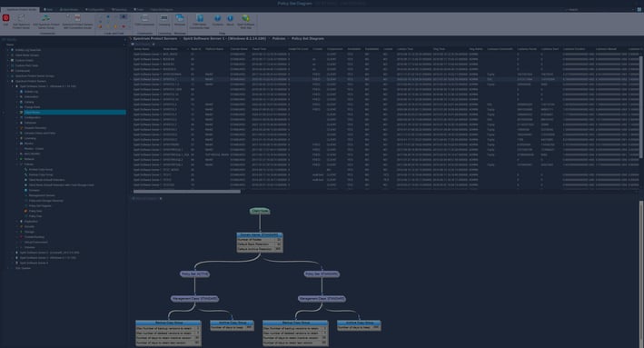Select Dashboards in the navigation tree
This screenshot has height=348, width=644.
point(23,71)
